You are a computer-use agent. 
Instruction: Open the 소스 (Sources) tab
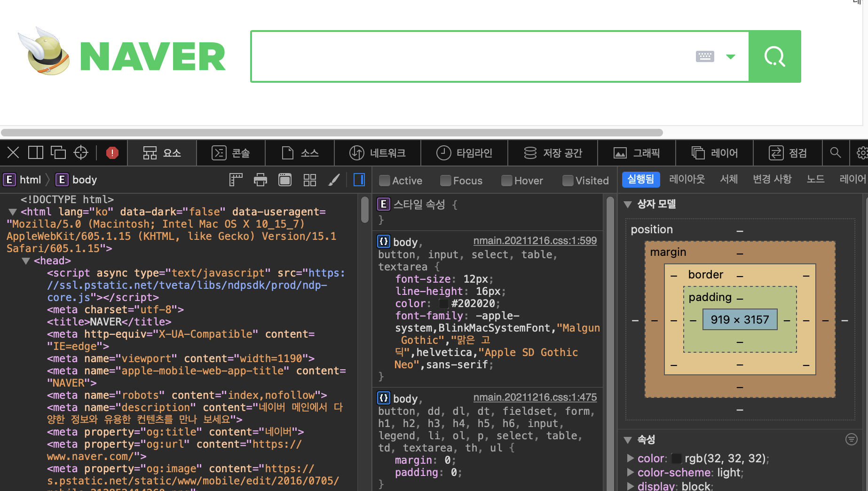click(300, 153)
